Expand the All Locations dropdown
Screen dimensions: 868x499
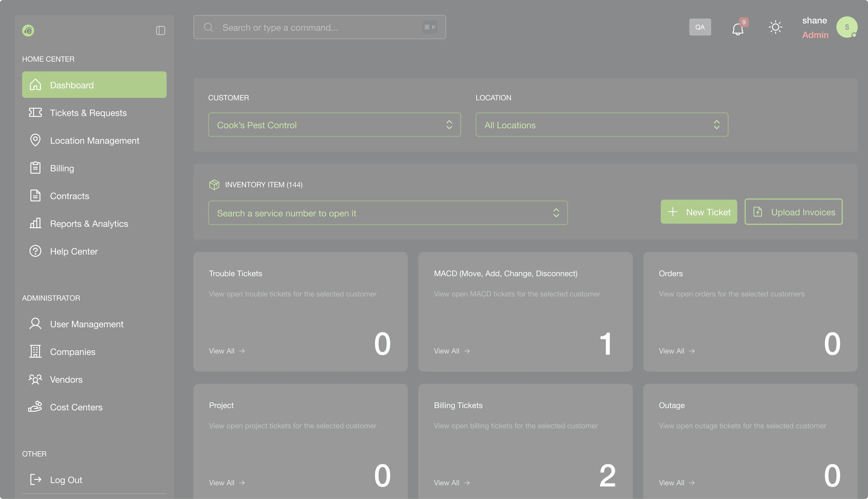tap(602, 125)
